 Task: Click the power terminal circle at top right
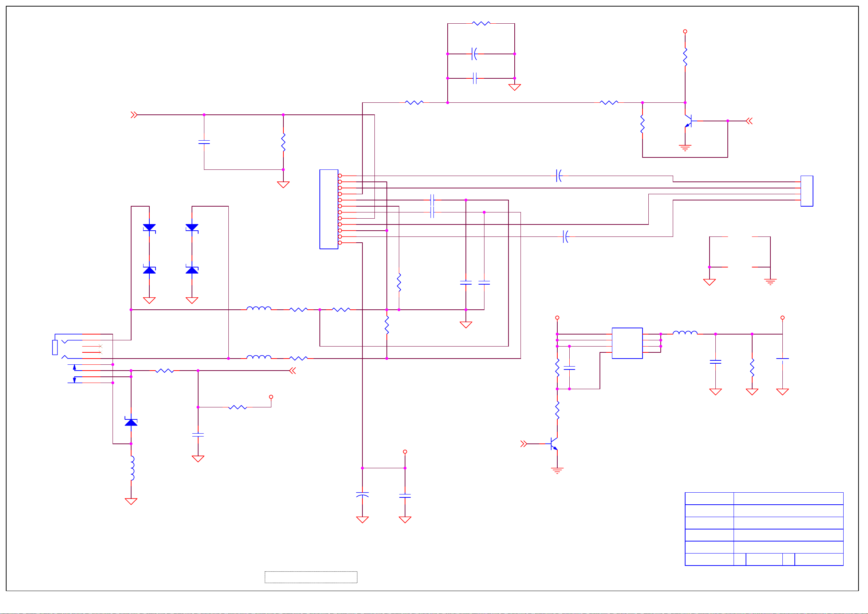(x=685, y=31)
